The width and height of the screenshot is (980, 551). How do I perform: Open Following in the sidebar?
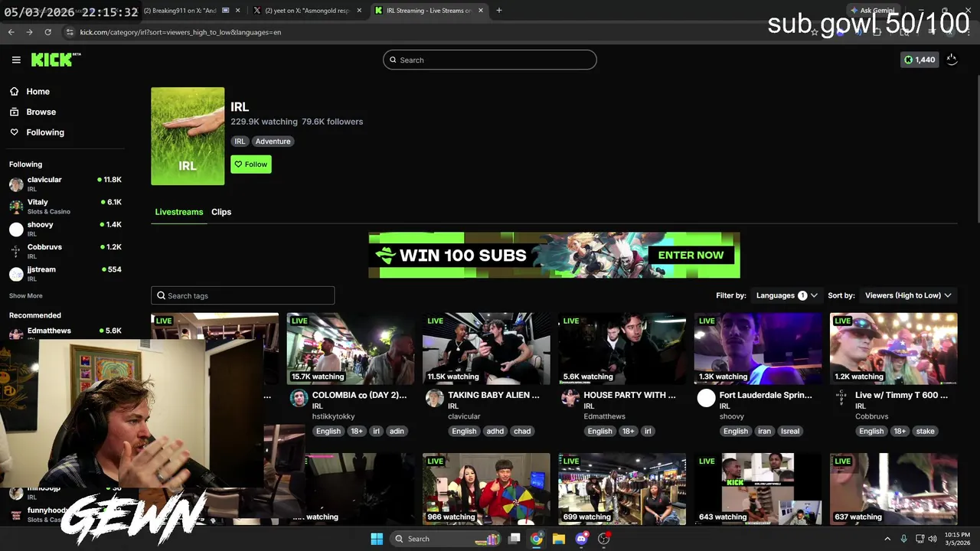[45, 132]
